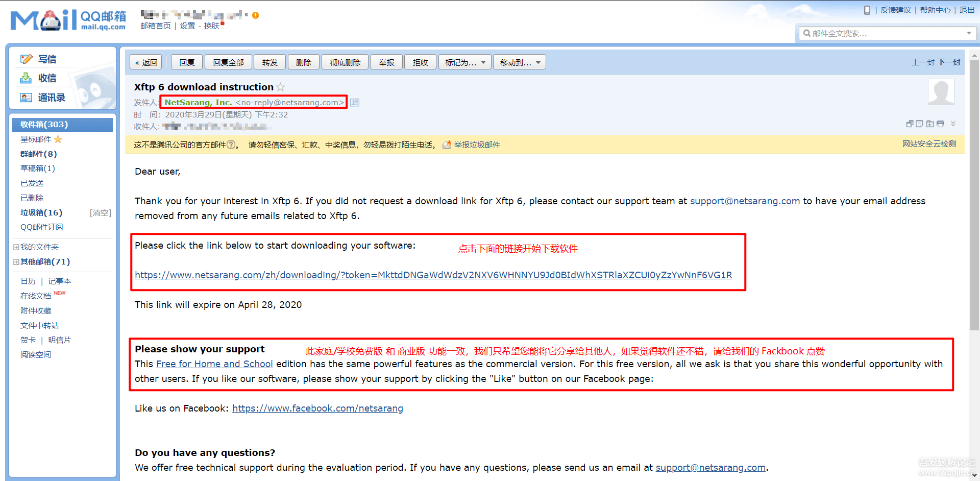Click the 举报 report button
The width and height of the screenshot is (980, 481).
386,62
